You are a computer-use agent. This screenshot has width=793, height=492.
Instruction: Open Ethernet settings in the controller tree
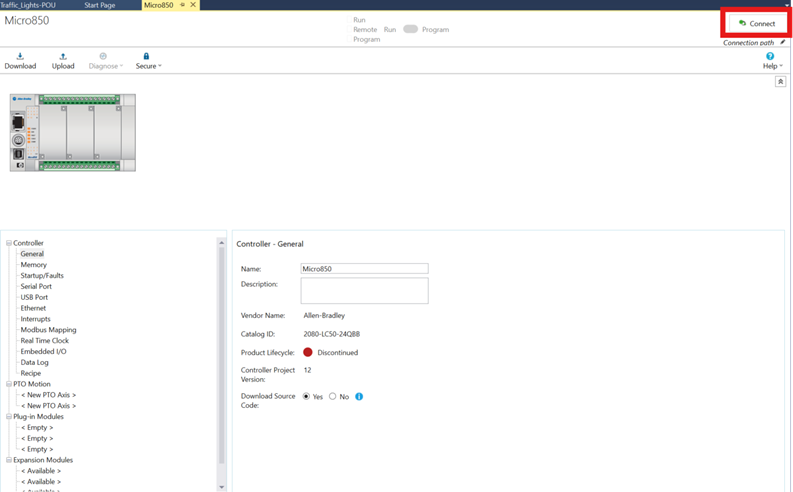(x=33, y=308)
